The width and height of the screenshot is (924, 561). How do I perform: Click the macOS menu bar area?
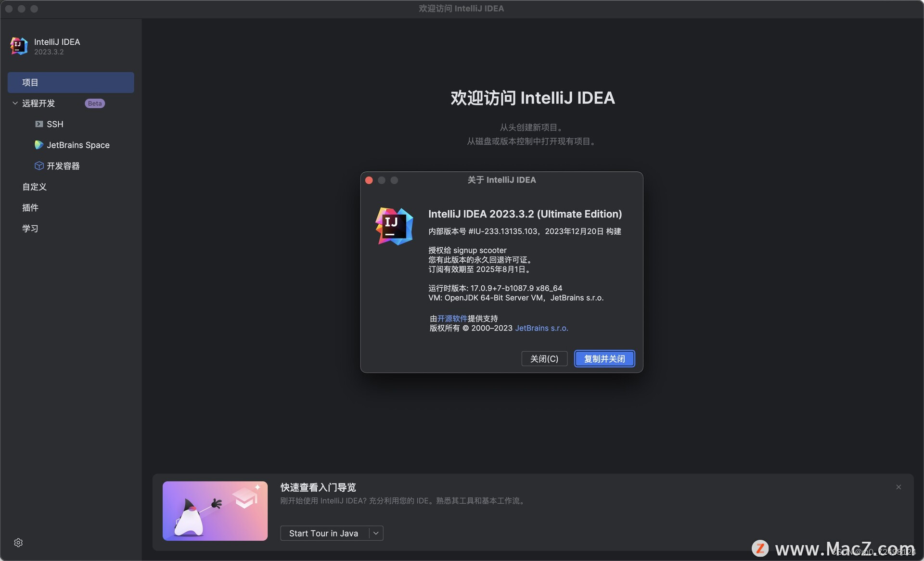click(462, 8)
